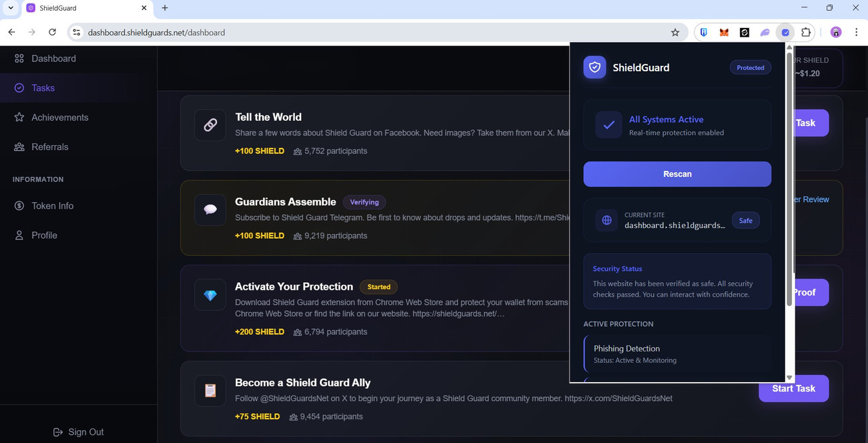The height and width of the screenshot is (443, 868).
Task: Click the dashboard.shieldguards current site text
Action: click(x=675, y=225)
